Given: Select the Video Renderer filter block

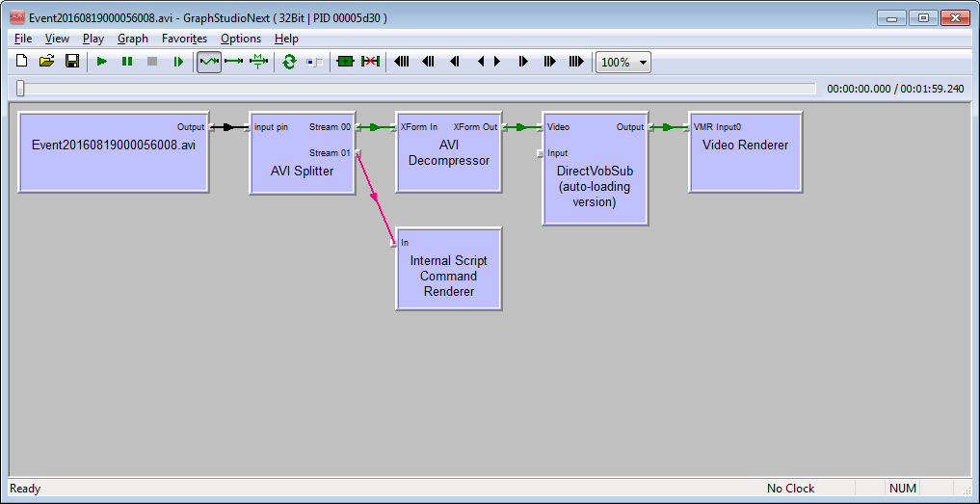Looking at the screenshot, I should 745,152.
